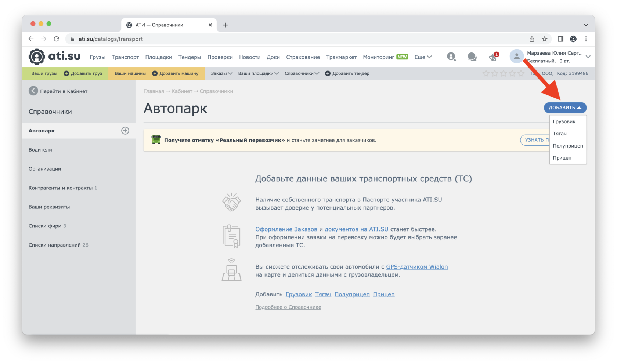This screenshot has height=364, width=617.
Task: Click the first rating star
Action: click(486, 73)
